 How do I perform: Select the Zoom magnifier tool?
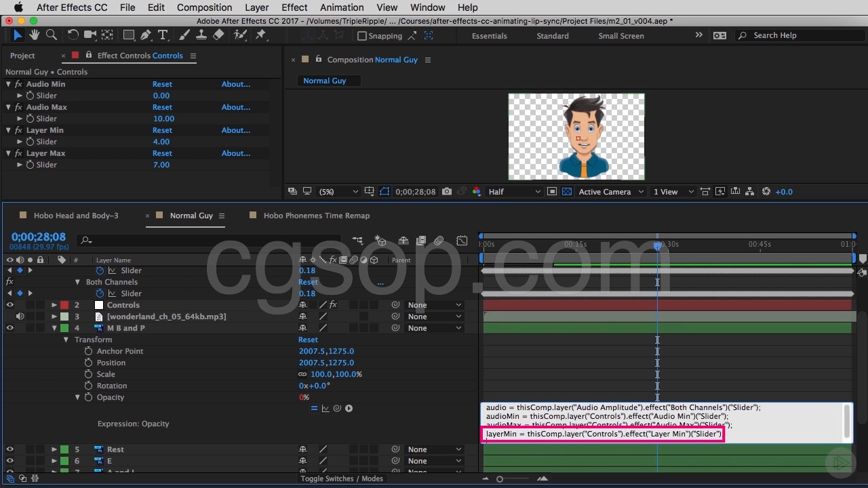[51, 35]
